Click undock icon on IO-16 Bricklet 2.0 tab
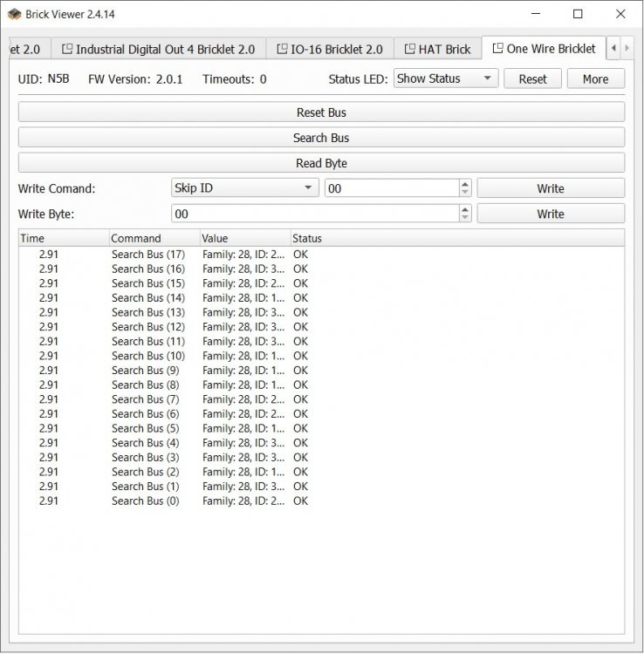Screen dimensions: 644x654 tap(282, 49)
